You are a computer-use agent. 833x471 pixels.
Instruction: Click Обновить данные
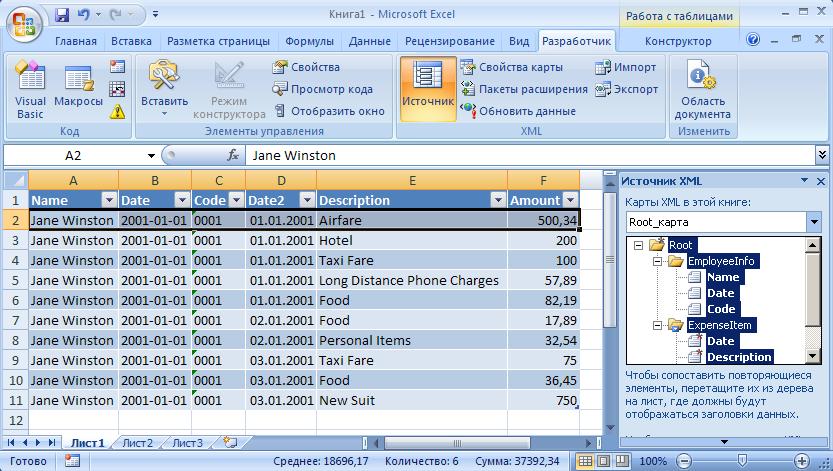pos(518,111)
